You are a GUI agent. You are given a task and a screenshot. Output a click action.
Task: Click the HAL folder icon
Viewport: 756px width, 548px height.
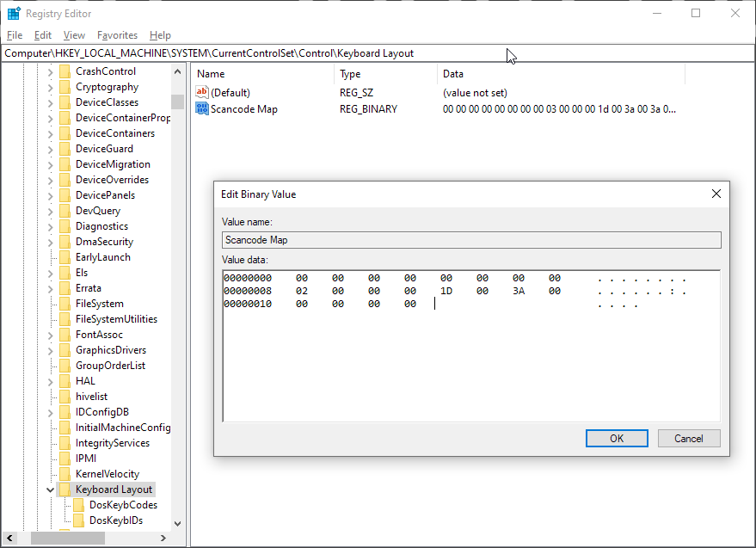65,381
